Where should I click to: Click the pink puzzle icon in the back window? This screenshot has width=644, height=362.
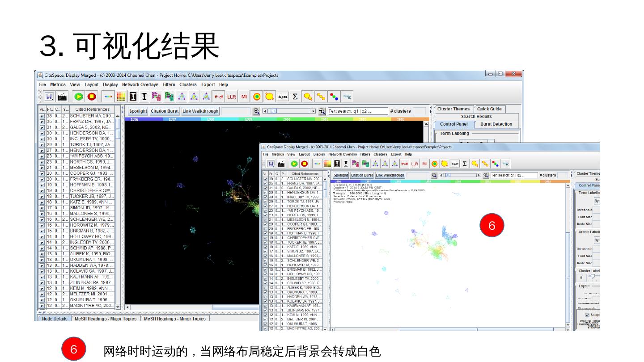pyautogui.click(x=156, y=97)
